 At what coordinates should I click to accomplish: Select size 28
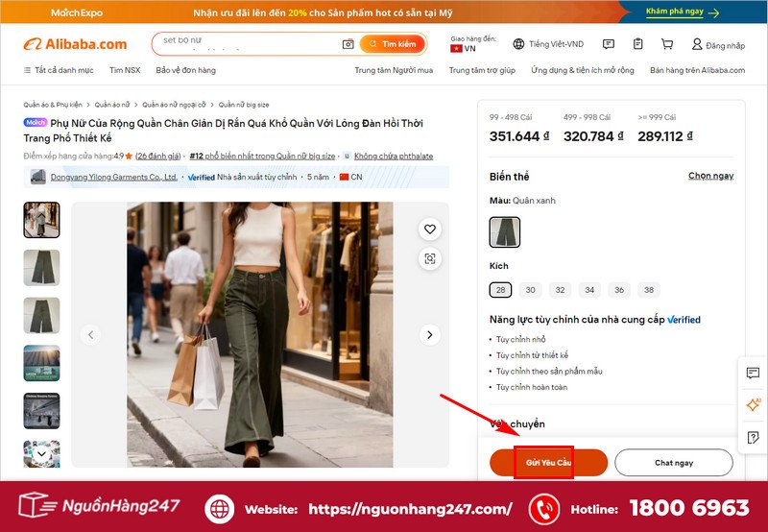tap(500, 290)
